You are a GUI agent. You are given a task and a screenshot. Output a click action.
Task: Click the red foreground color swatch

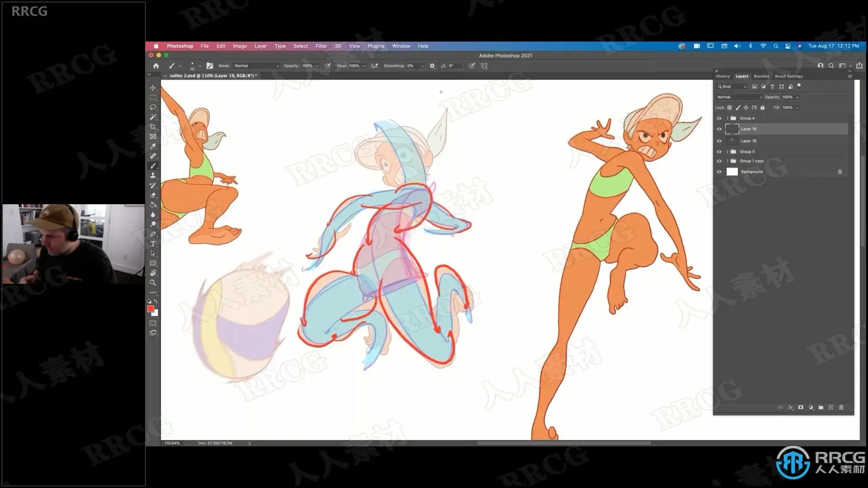(x=151, y=309)
